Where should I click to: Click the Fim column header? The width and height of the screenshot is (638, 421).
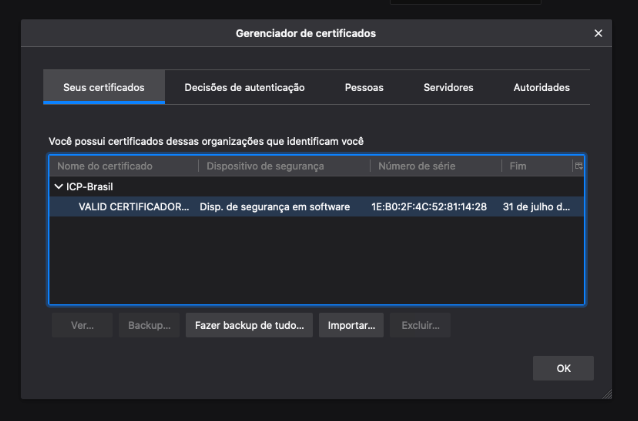[535, 166]
